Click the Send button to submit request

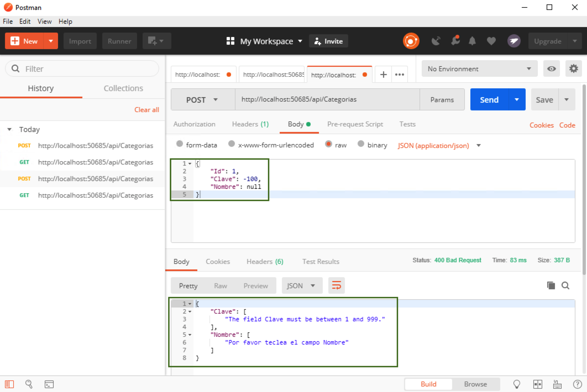pyautogui.click(x=490, y=100)
